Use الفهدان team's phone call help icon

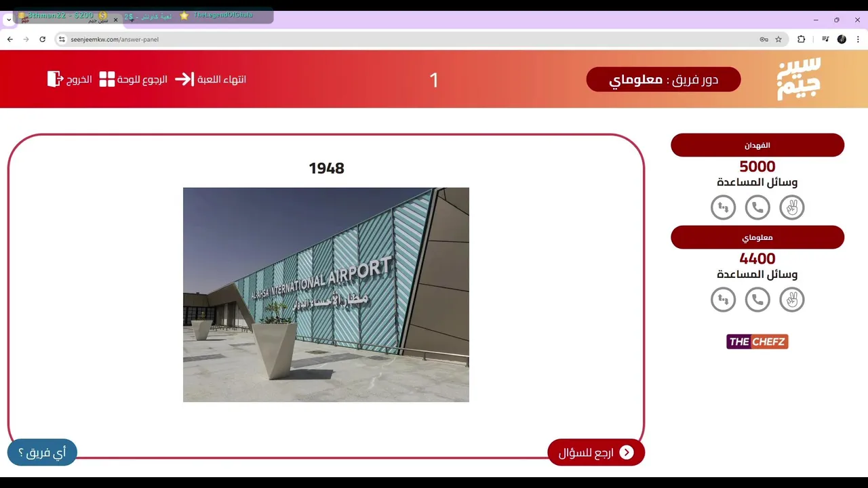click(757, 207)
